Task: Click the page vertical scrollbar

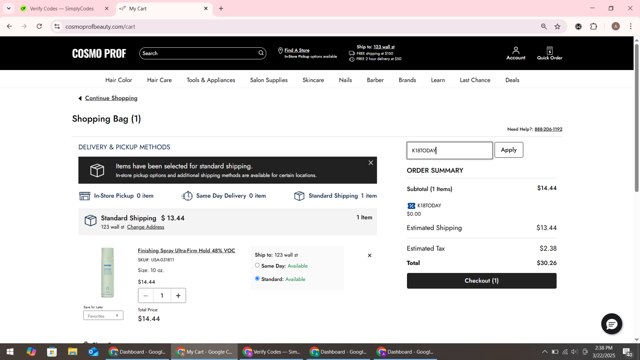Action: (636, 118)
